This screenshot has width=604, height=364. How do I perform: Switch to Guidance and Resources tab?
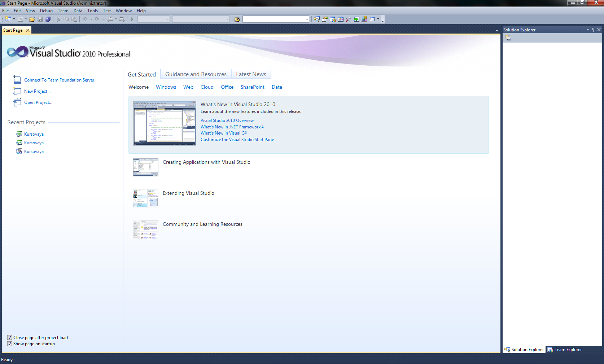click(x=196, y=74)
